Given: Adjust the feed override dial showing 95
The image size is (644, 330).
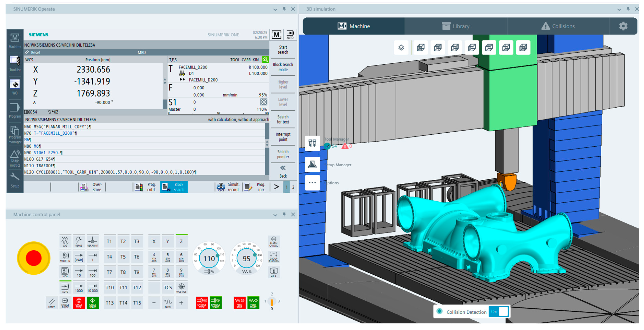Looking at the screenshot, I should click(x=246, y=258).
